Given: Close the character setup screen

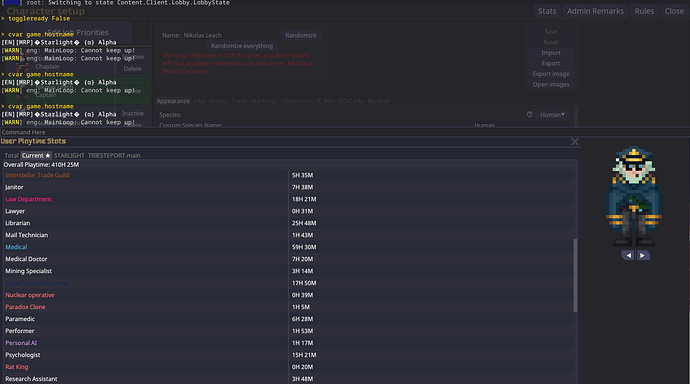Looking at the screenshot, I should [674, 11].
